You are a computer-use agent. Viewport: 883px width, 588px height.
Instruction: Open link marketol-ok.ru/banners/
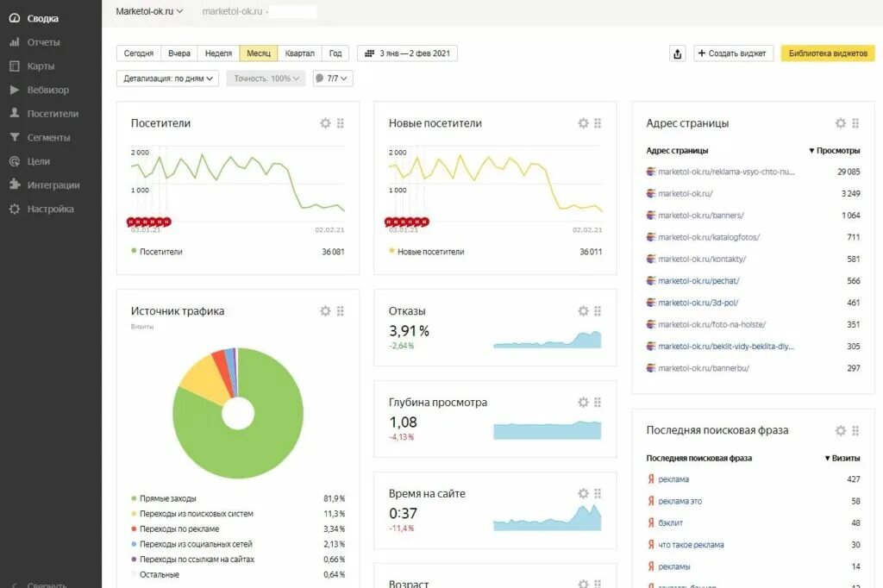coord(701,216)
